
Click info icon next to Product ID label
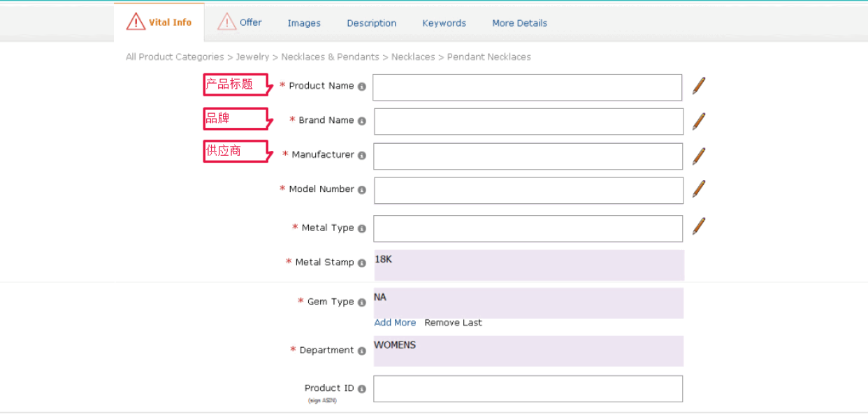pos(362,389)
